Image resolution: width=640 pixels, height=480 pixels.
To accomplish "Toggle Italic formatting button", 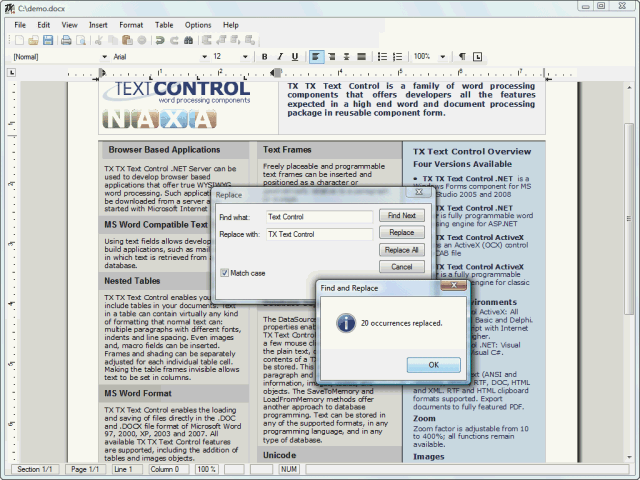I will (280, 57).
